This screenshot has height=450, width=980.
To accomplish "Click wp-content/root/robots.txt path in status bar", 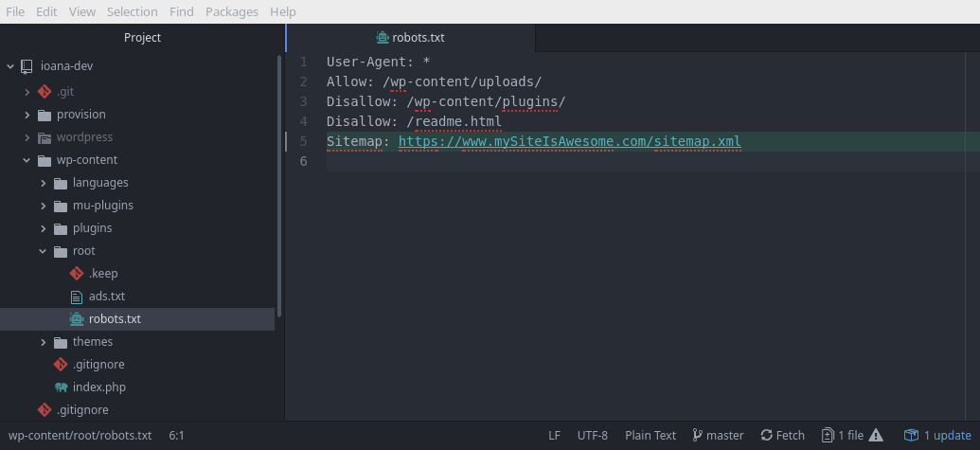I will tap(80, 435).
